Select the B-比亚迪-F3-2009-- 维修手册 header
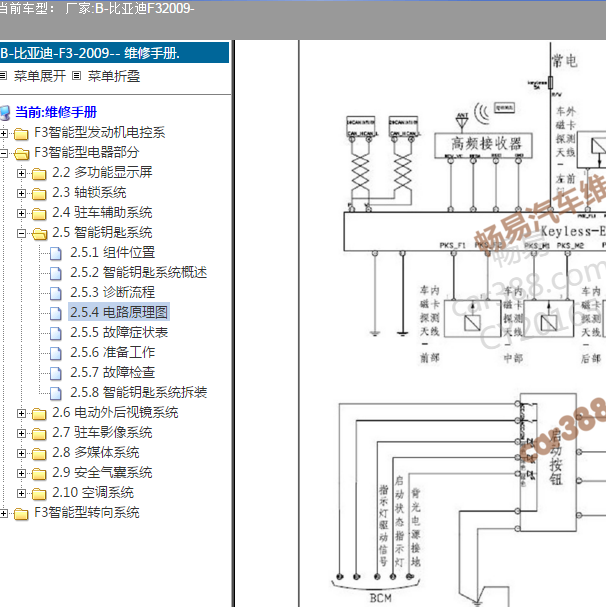 click(115, 53)
